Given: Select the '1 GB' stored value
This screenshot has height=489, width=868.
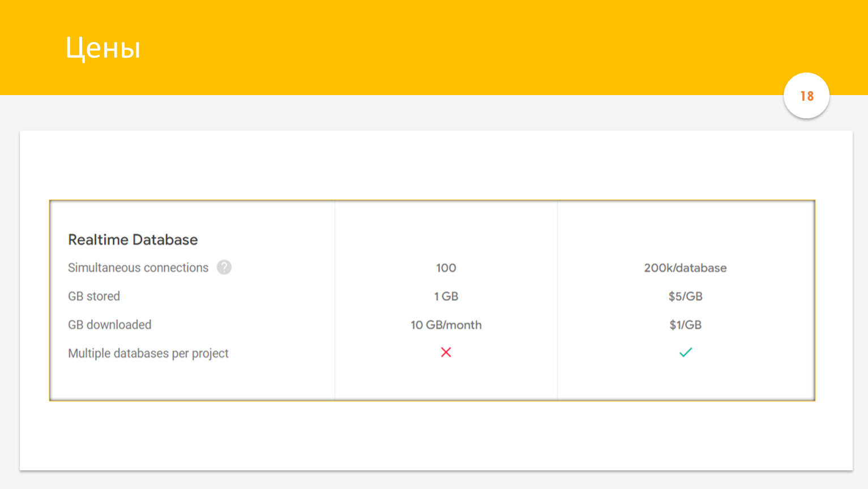Looking at the screenshot, I should 446,296.
